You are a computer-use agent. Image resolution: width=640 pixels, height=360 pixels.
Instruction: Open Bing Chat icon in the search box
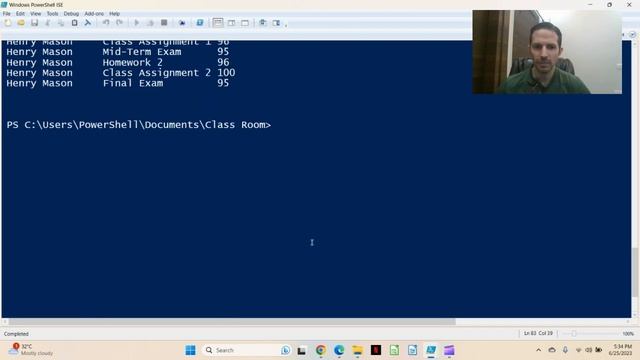click(285, 350)
